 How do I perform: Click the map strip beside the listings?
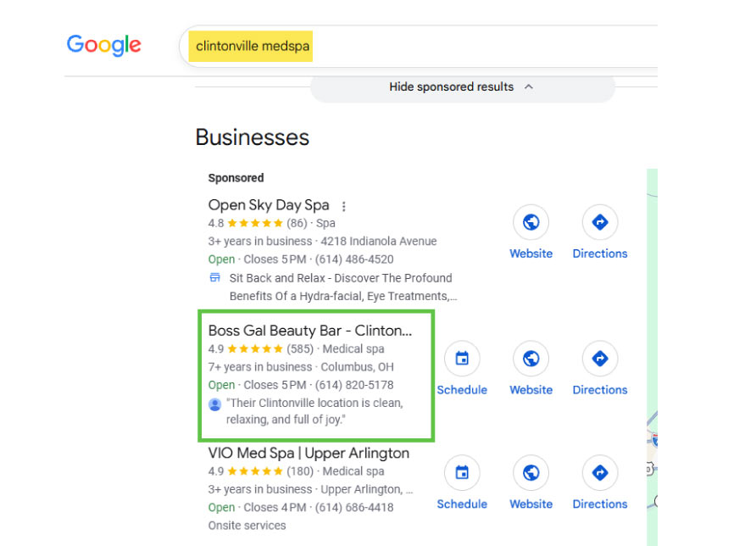click(x=653, y=357)
